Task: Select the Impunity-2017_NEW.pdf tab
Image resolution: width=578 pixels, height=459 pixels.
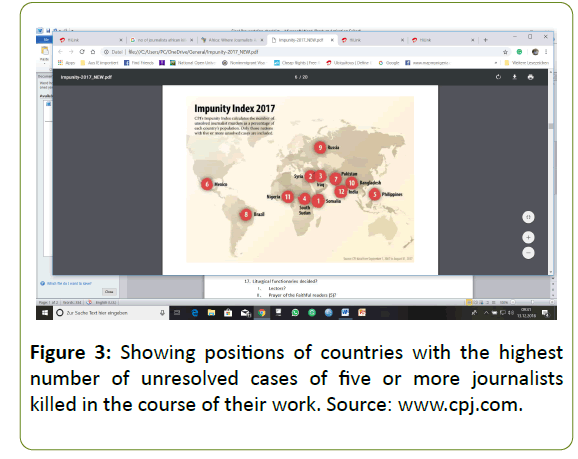Action: (x=302, y=40)
